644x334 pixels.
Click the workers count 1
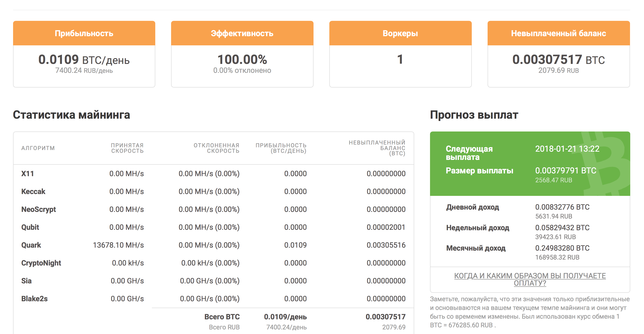[400, 60]
